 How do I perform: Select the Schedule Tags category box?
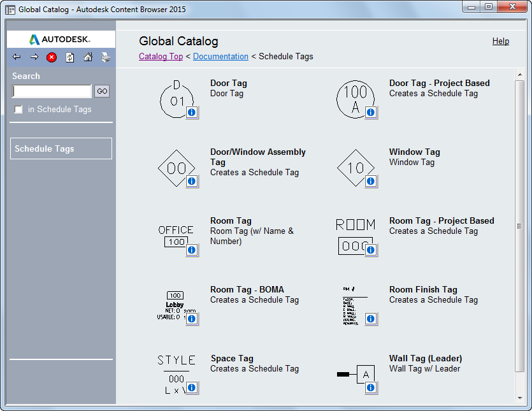(61, 148)
